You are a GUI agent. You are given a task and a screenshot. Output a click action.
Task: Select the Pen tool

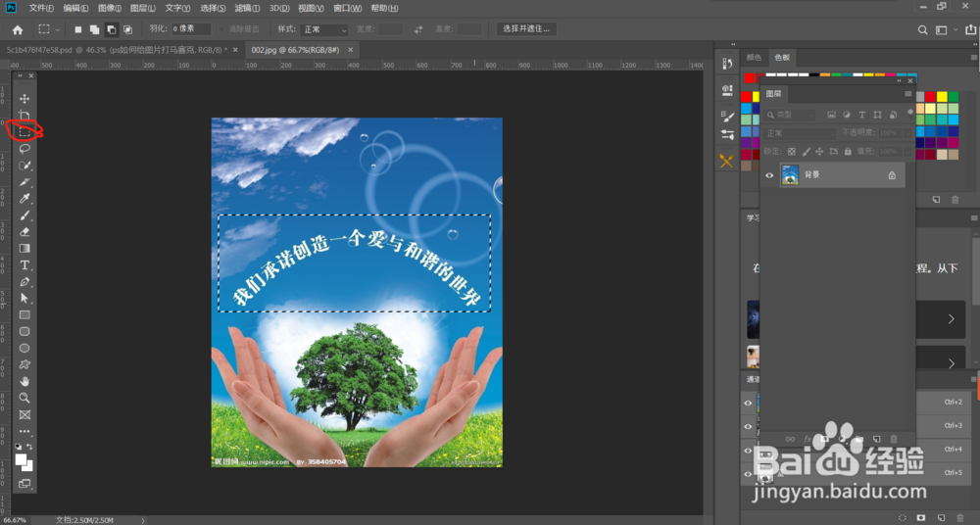24,282
